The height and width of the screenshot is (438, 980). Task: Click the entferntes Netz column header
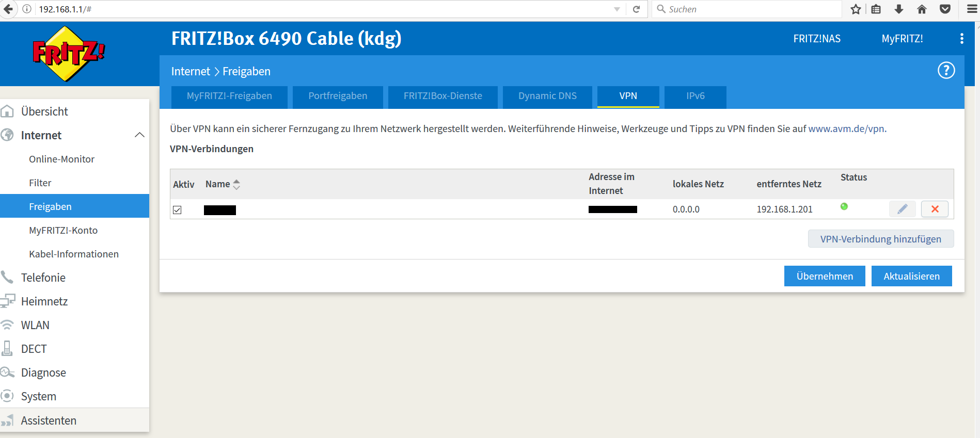789,184
